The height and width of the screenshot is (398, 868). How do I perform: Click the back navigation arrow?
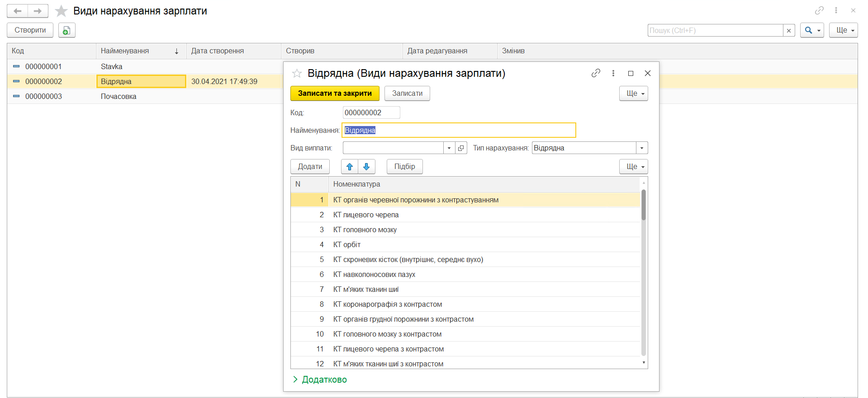pyautogui.click(x=18, y=11)
